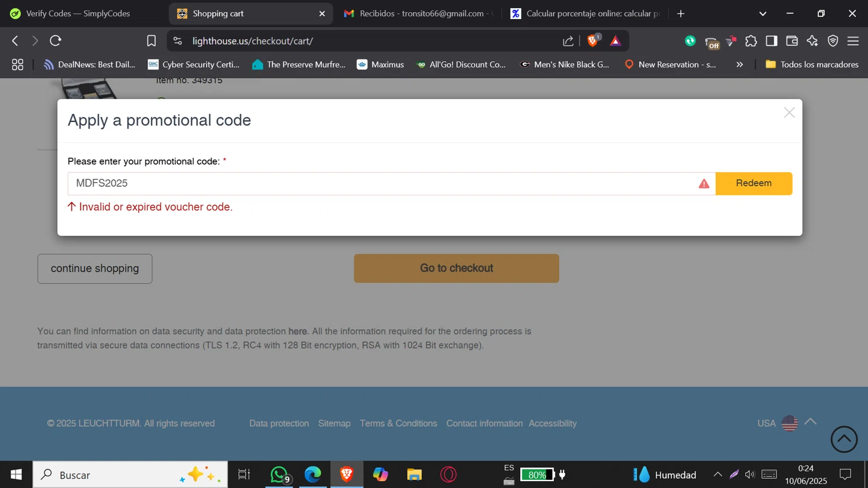
Task: Go to checkout
Action: (456, 268)
